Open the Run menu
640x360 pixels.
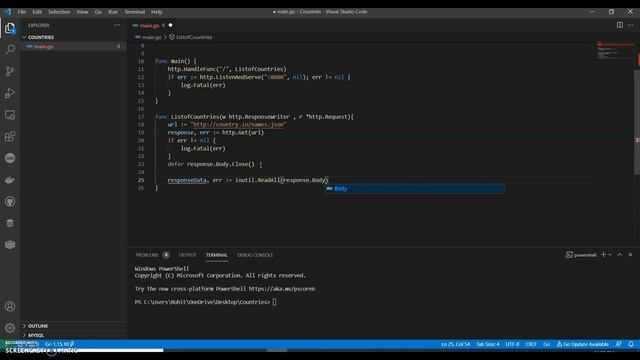[113, 12]
